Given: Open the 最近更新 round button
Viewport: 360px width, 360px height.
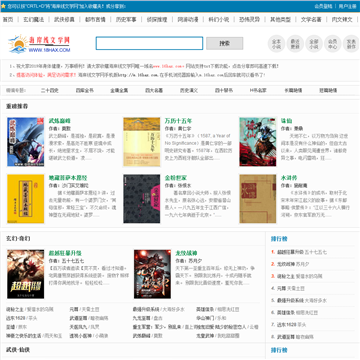Looking at the screenshot, I should pyautogui.click(x=295, y=44).
